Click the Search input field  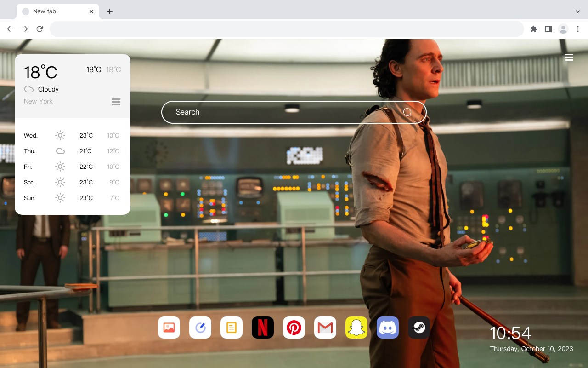coord(294,112)
